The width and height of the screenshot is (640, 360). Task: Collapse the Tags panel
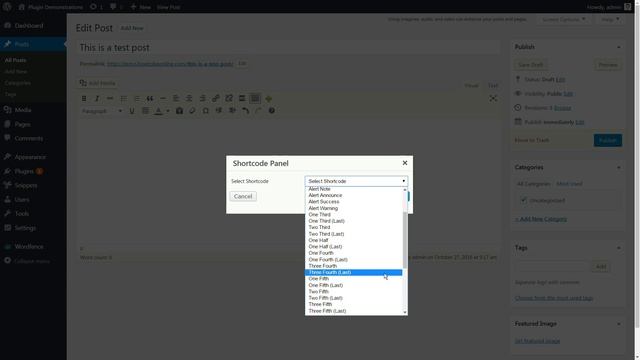click(x=619, y=248)
